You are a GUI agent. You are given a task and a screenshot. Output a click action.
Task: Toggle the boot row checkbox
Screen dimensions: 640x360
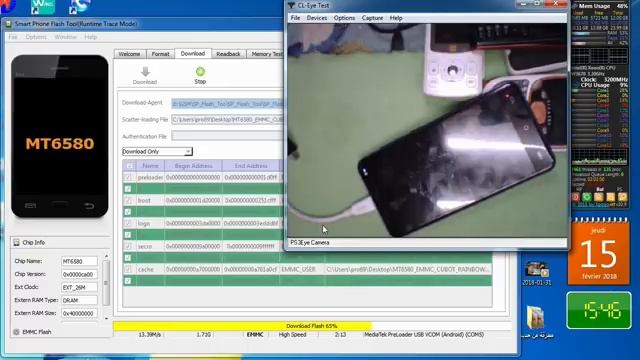129,200
